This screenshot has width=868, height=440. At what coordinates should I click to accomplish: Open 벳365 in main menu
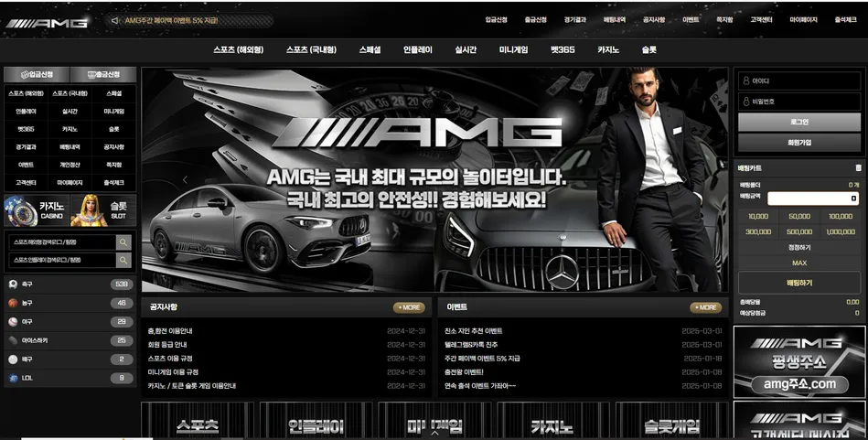(x=563, y=49)
